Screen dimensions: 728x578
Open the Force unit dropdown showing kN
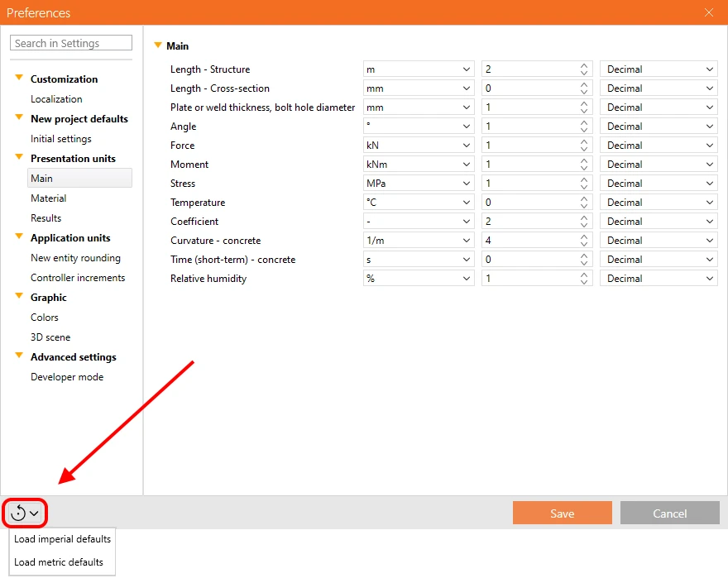pos(419,146)
